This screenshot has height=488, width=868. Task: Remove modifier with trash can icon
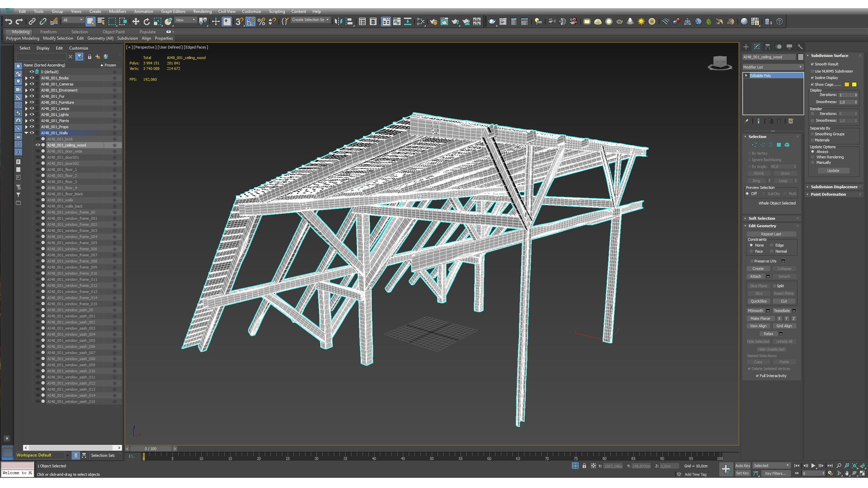coord(779,121)
